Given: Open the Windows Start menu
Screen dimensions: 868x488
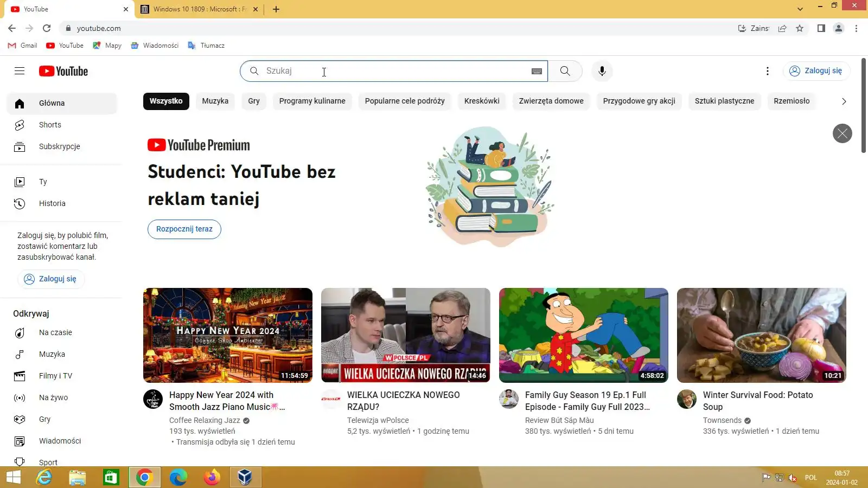Looking at the screenshot, I should (13, 477).
